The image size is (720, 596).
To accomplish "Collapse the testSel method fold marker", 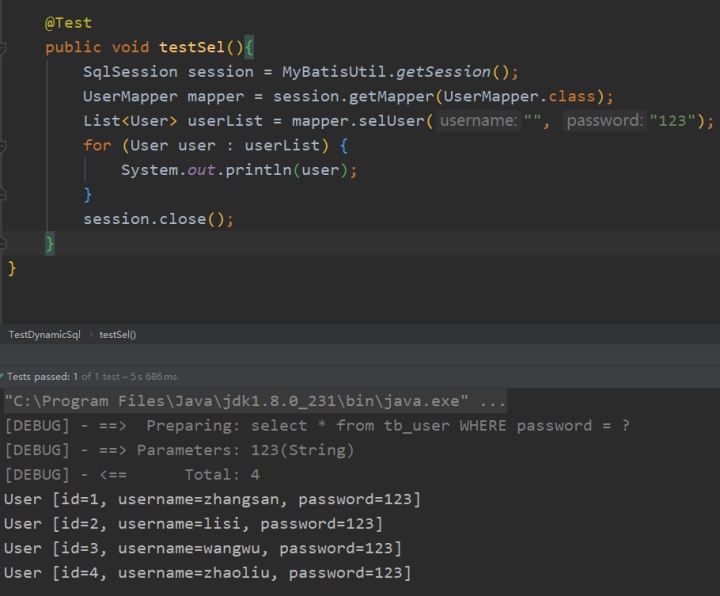I will click(2, 47).
